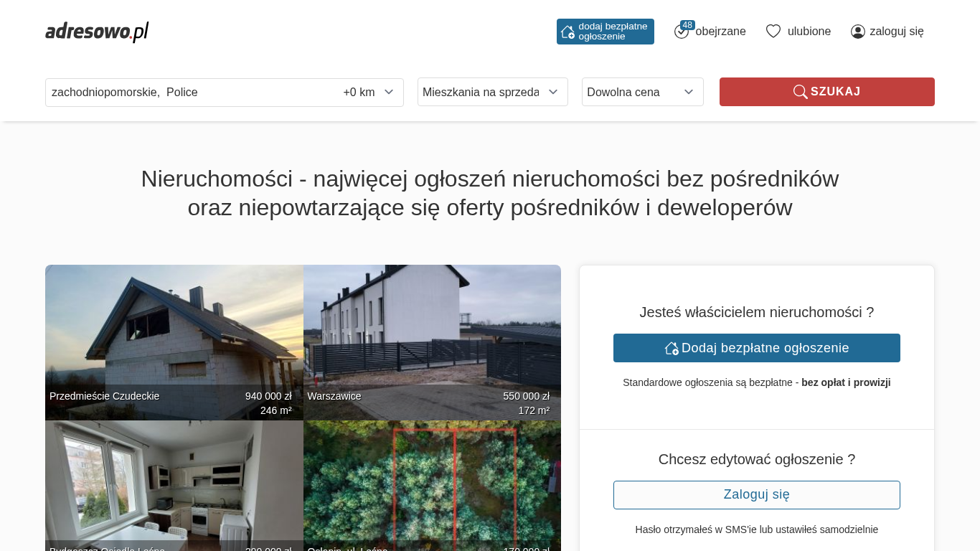This screenshot has width=980, height=551.
Task: Click the large Dodaj bezpłatne ogłoszenie button
Action: click(756, 348)
